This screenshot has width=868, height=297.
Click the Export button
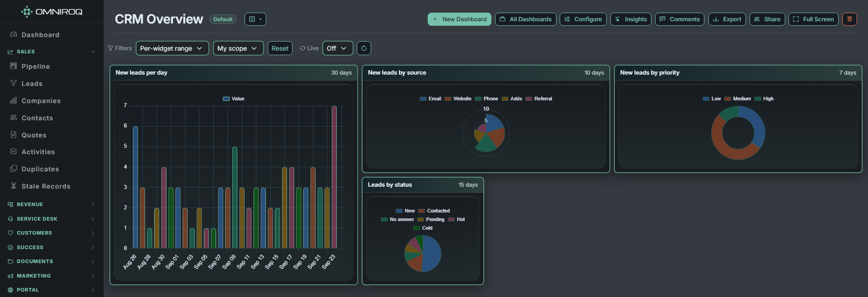point(727,19)
